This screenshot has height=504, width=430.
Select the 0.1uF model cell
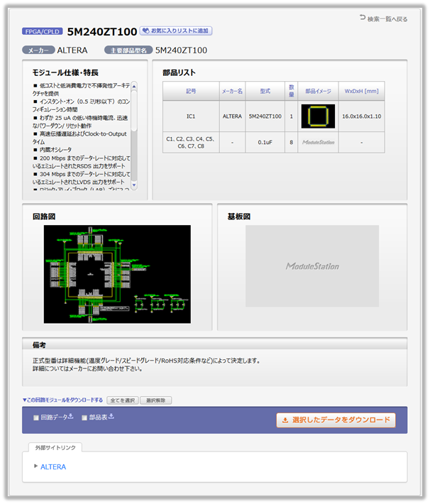click(265, 143)
